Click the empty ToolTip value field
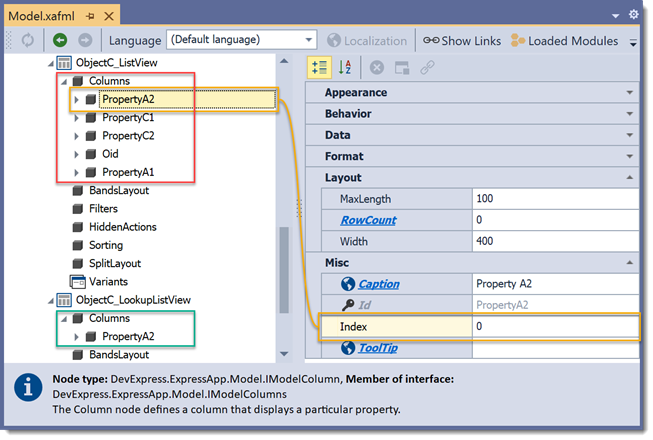653x440 pixels. pyautogui.click(x=556, y=348)
